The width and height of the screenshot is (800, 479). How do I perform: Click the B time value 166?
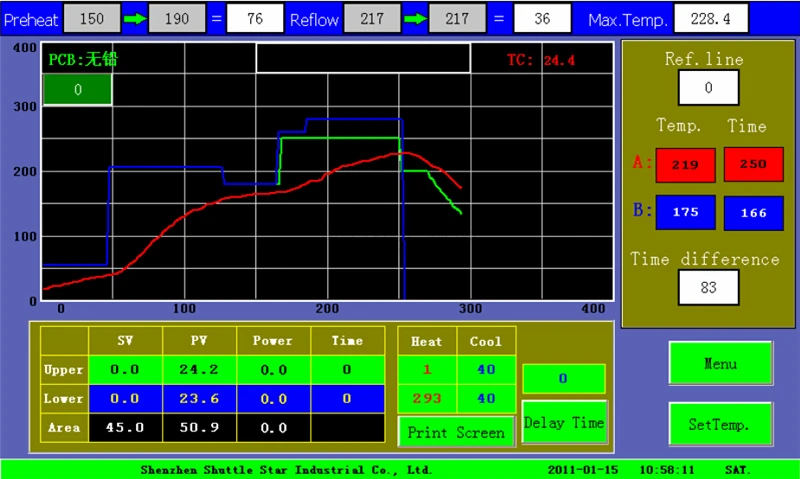754,213
